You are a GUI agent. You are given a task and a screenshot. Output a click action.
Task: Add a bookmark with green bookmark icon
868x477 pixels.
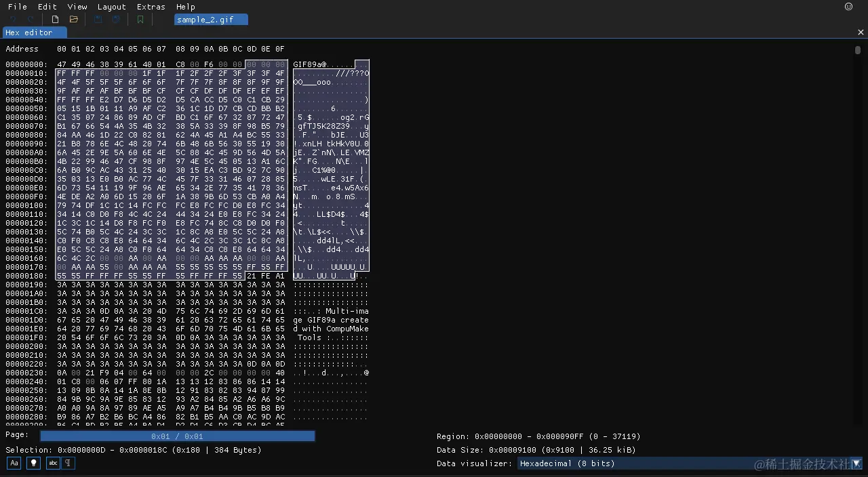coord(140,20)
